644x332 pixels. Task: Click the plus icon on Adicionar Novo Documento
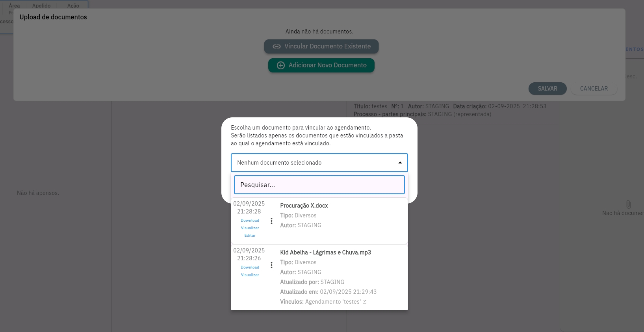pyautogui.click(x=280, y=65)
